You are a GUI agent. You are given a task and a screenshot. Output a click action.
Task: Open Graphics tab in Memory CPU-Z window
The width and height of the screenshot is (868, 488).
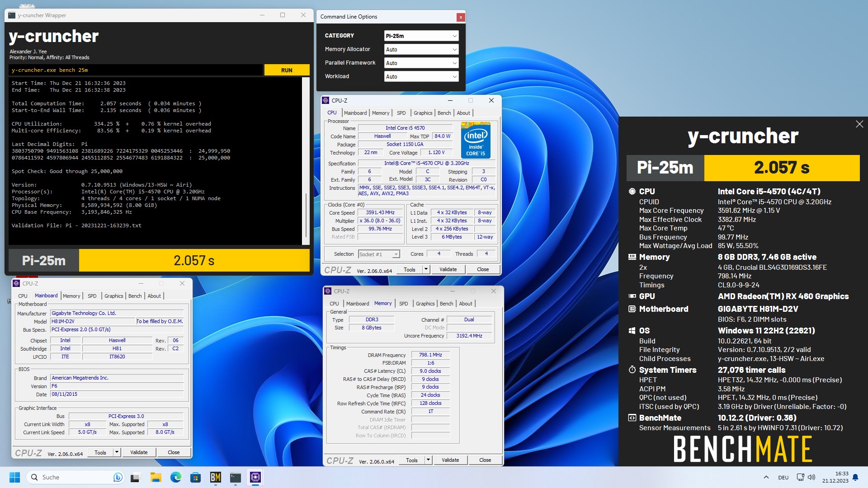[x=425, y=304]
